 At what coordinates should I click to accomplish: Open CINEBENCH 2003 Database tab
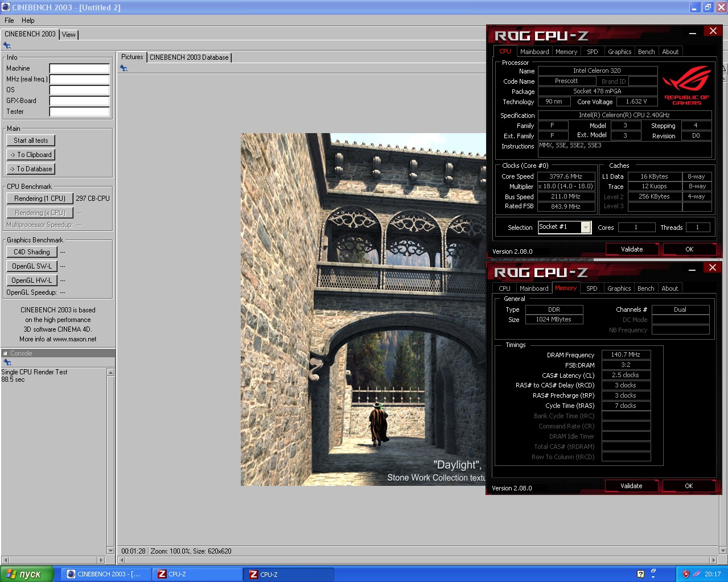(189, 57)
